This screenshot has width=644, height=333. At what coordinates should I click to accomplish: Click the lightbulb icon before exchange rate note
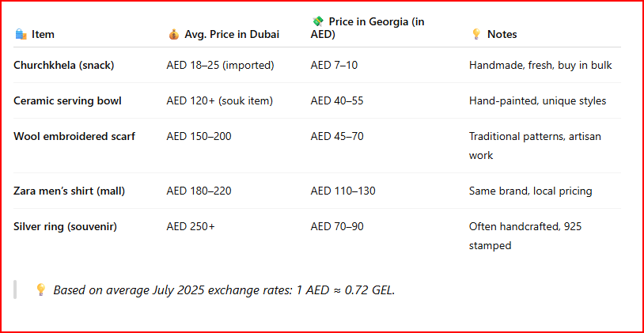click(x=40, y=289)
